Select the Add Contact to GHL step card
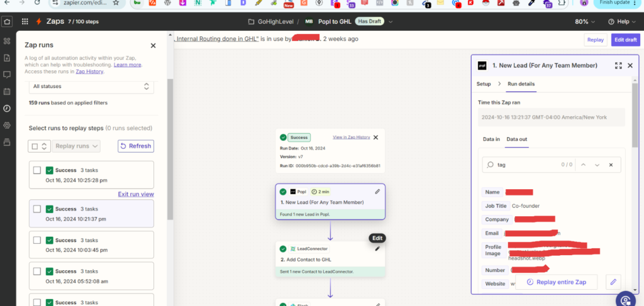The image size is (644, 306). pos(330,259)
